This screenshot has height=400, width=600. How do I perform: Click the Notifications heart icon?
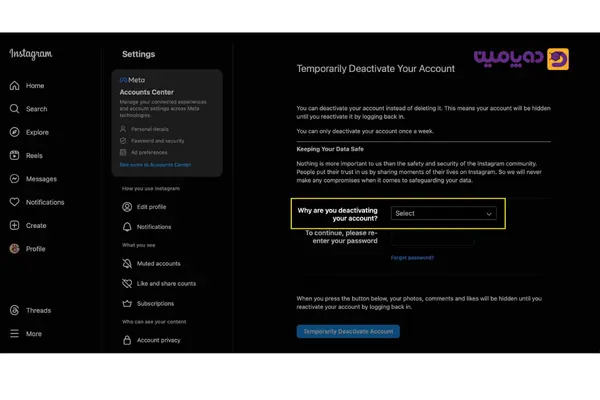point(15,202)
